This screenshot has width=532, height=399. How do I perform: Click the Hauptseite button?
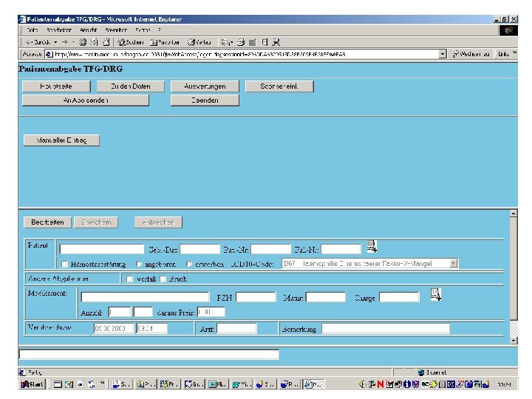[x=56, y=86]
